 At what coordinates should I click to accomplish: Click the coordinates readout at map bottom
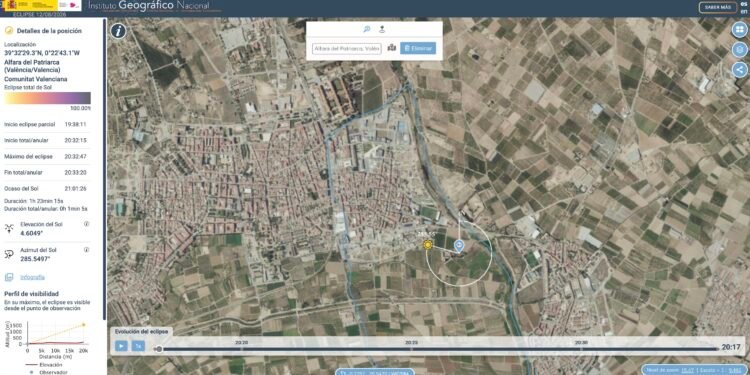pos(375,372)
